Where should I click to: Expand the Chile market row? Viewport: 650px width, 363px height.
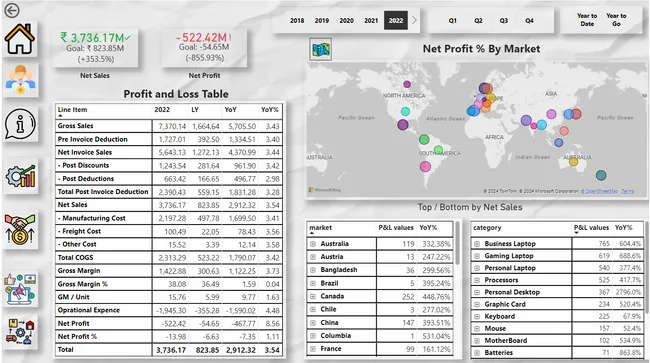point(313,310)
